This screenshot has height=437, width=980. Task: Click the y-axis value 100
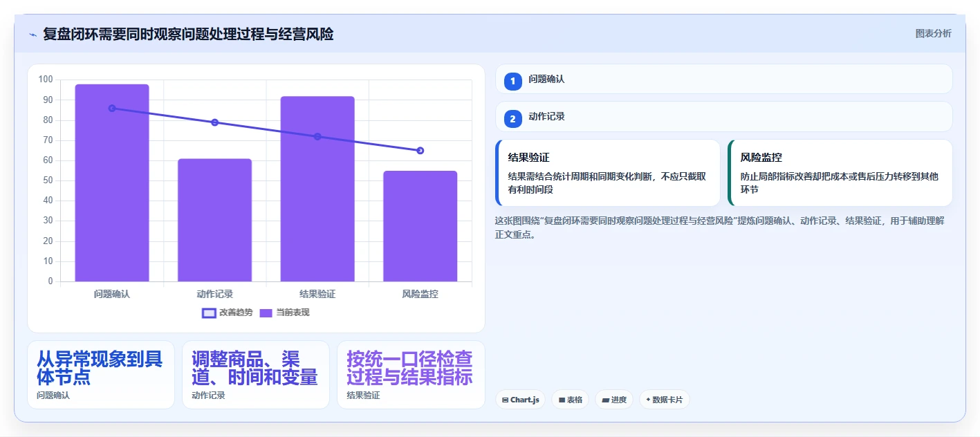point(46,80)
